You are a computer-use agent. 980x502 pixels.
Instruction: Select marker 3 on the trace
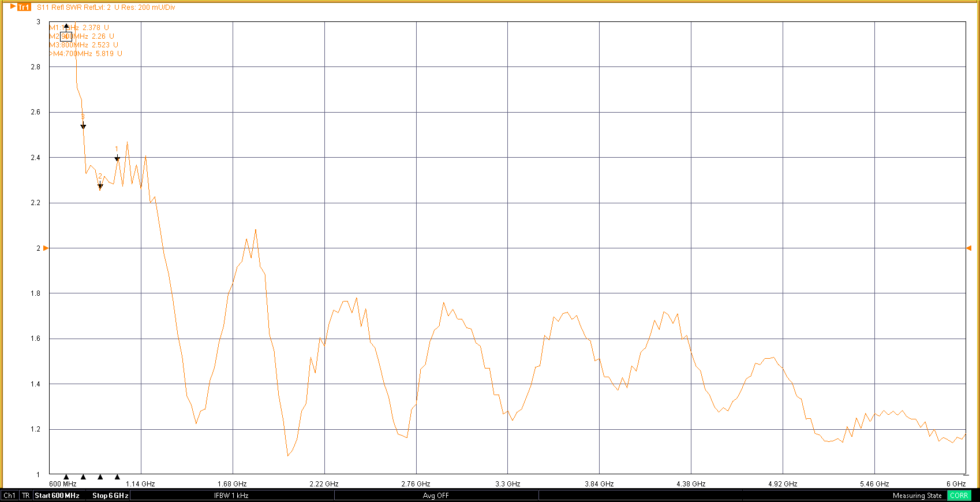click(83, 126)
